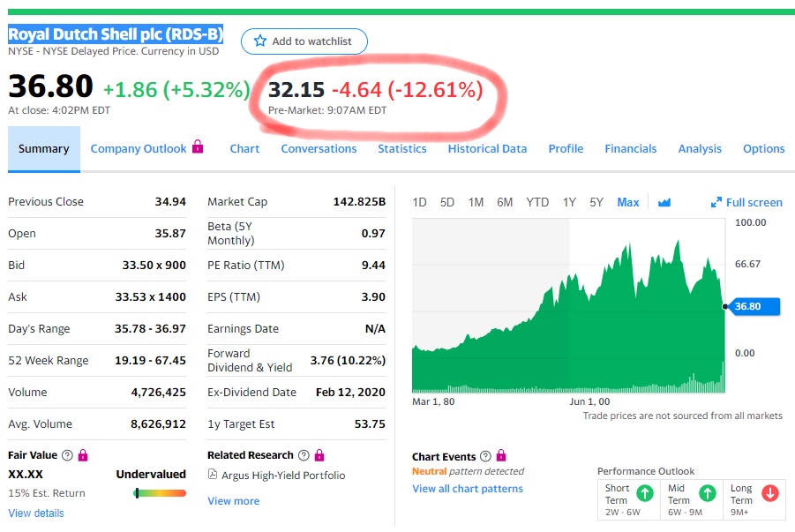This screenshot has width=795, height=532.
Task: Click the Mid Term green up arrow
Action: 708,492
